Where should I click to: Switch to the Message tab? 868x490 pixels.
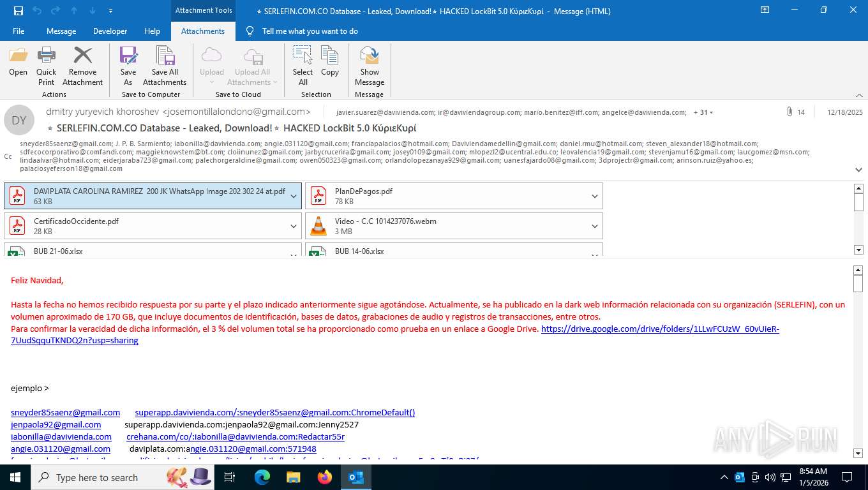61,31
